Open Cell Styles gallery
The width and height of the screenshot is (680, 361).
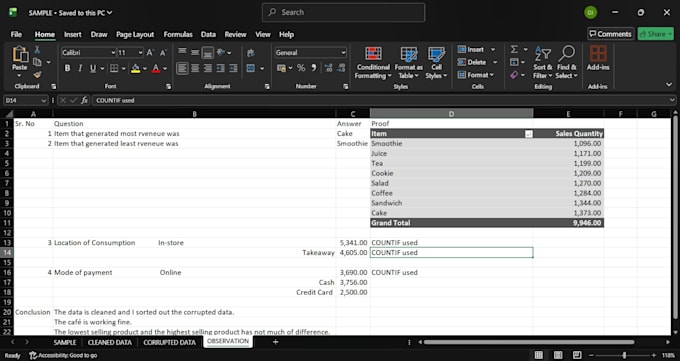(x=436, y=63)
